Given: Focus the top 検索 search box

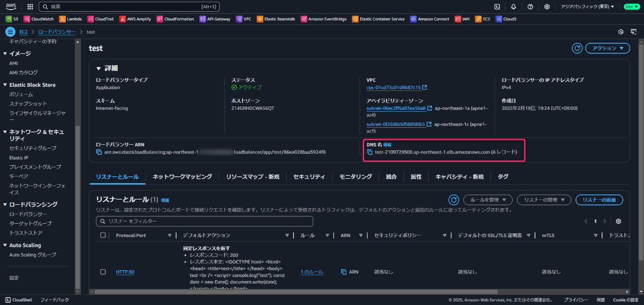Looking at the screenshot, I should coord(129,6).
